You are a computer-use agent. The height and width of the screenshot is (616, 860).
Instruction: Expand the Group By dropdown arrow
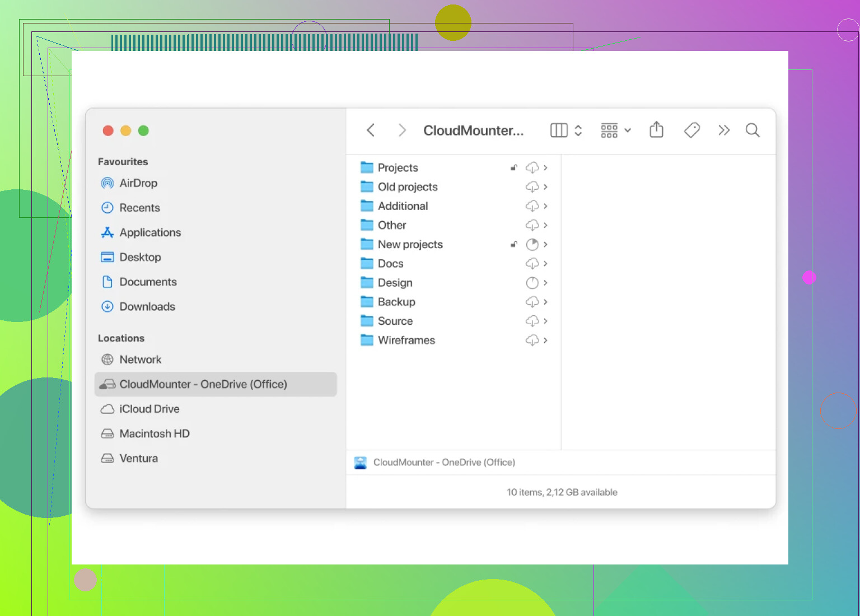point(628,130)
